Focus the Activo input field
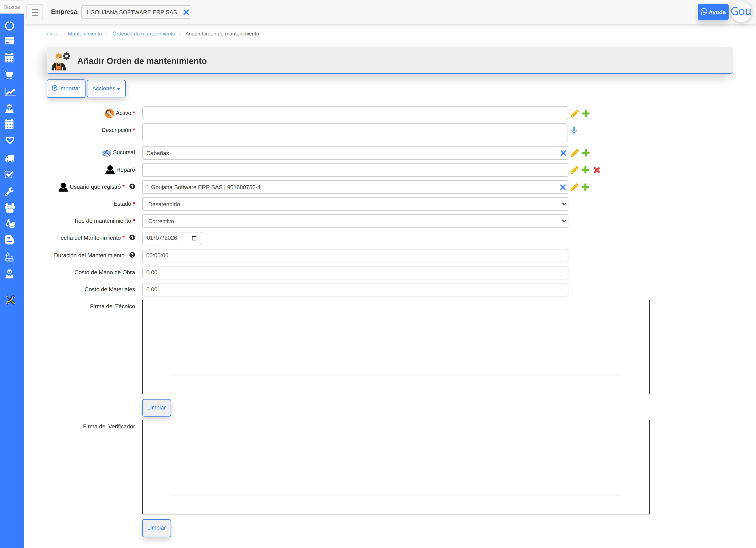Viewport: 756px width, 548px height. click(x=355, y=113)
